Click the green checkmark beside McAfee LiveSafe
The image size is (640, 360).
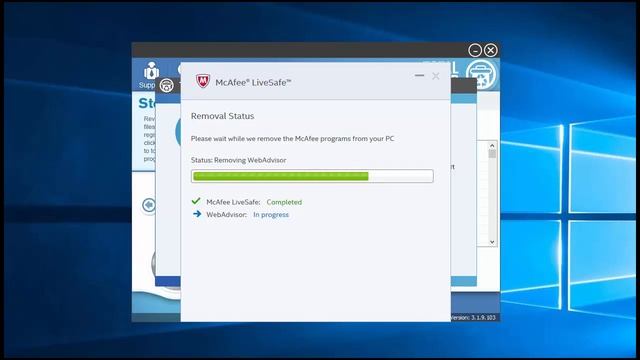[196, 201]
